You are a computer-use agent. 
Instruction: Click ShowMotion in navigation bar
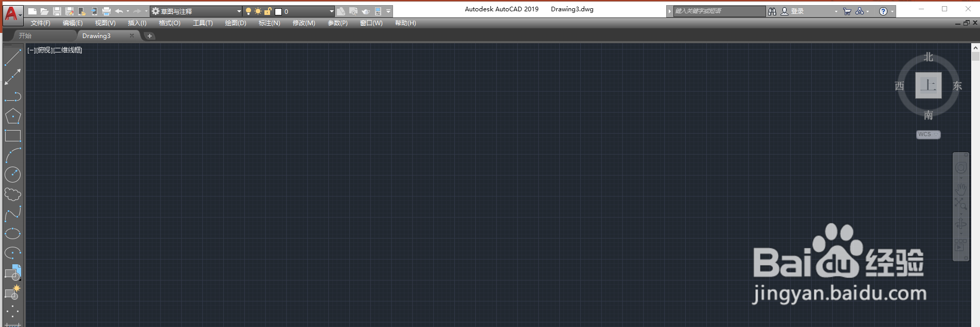point(960,245)
